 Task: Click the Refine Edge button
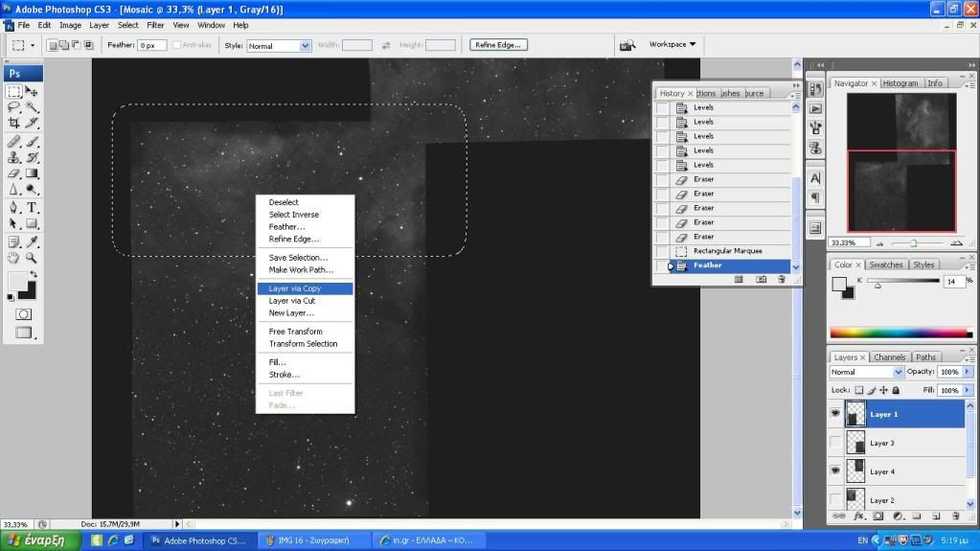point(498,45)
